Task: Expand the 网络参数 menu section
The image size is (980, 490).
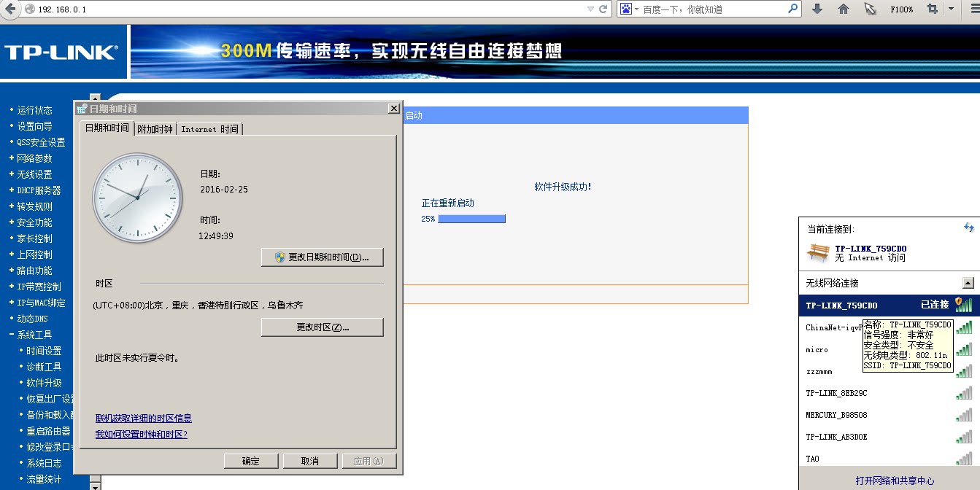Action: pos(34,158)
